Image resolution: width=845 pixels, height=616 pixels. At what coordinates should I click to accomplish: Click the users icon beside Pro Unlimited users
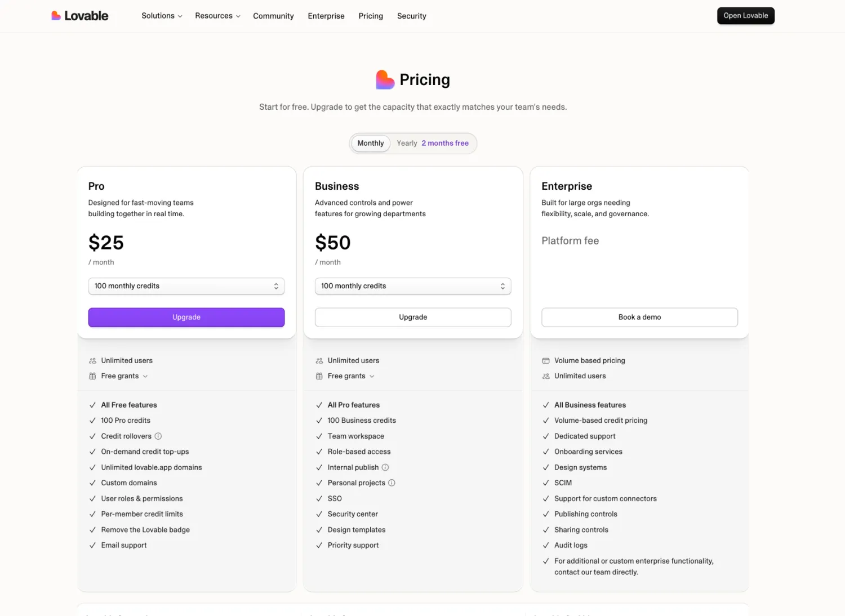click(92, 360)
